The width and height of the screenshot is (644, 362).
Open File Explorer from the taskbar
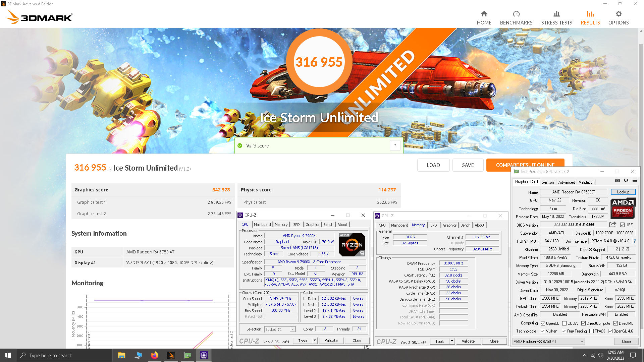click(x=121, y=355)
